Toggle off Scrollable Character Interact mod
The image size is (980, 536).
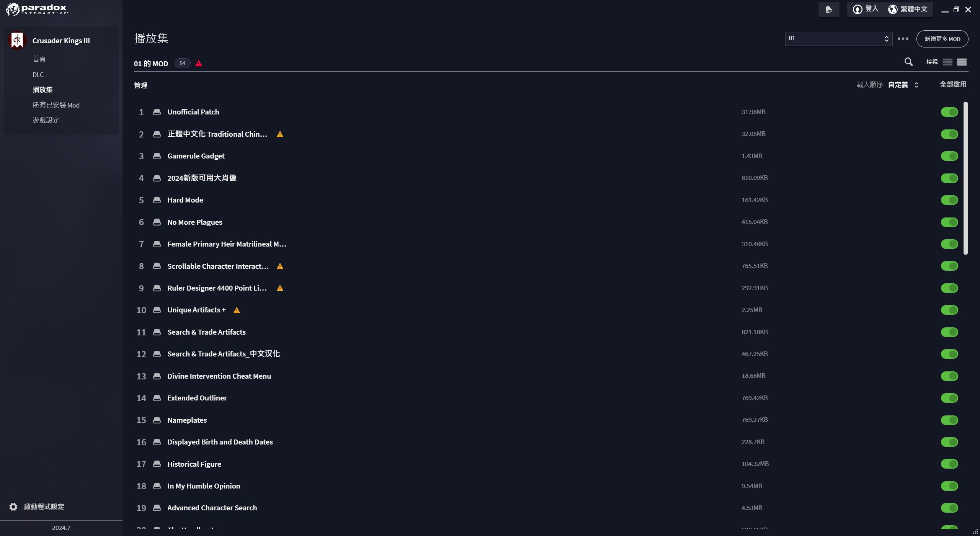(949, 266)
